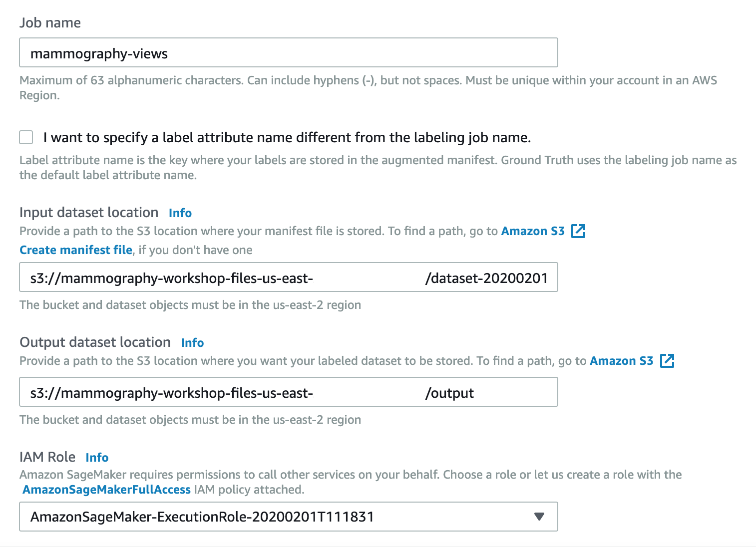Click into the output dataset S3 path field
756x547 pixels.
click(289, 392)
